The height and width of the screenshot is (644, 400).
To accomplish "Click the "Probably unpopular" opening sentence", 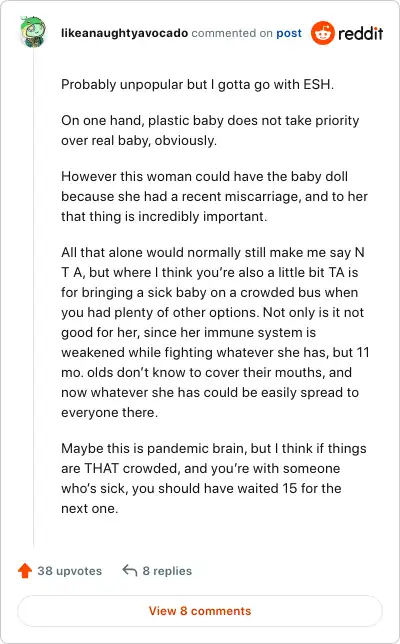I will 197,85.
